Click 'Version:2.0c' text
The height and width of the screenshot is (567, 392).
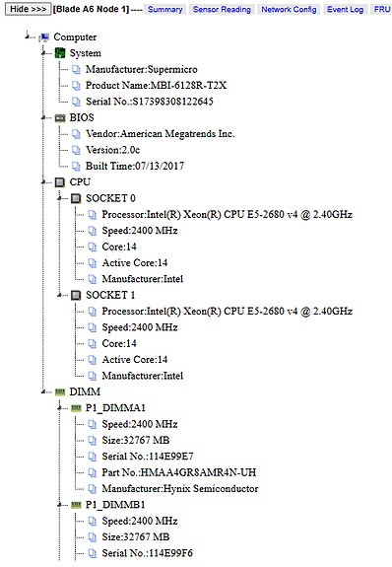[112, 150]
